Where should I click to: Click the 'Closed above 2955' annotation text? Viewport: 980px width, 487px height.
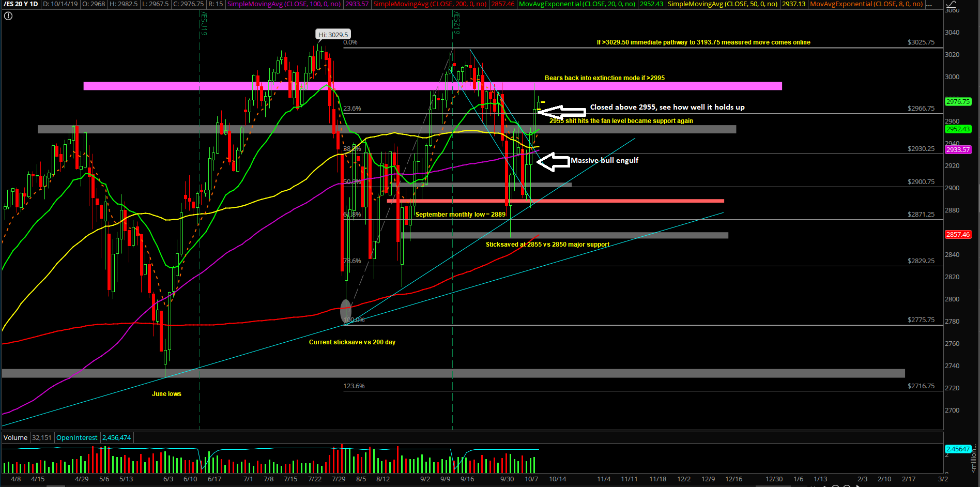pyautogui.click(x=667, y=107)
